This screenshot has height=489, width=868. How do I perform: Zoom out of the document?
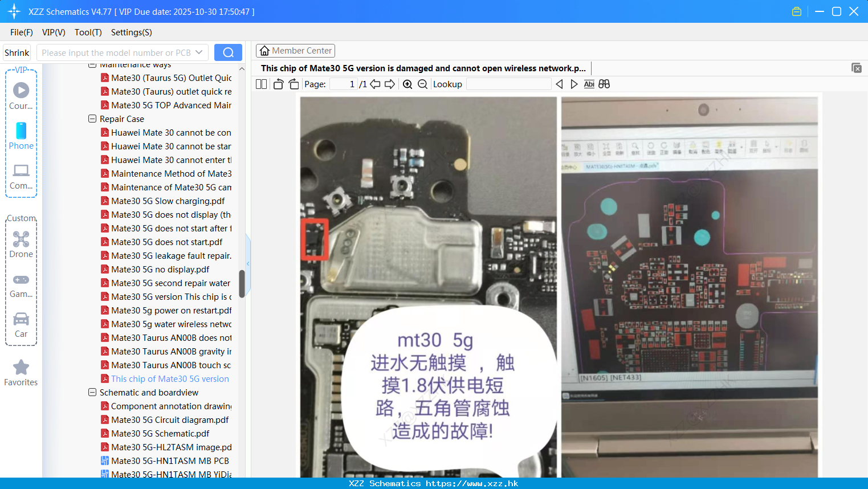422,84
